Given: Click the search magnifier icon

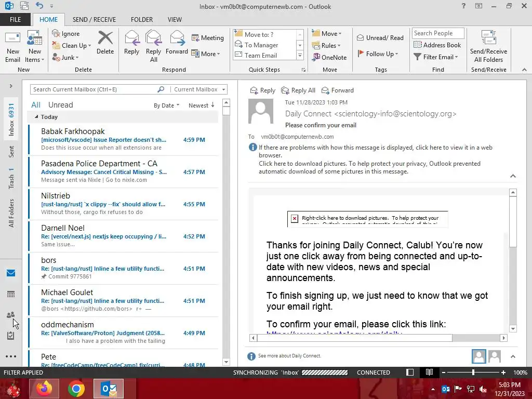Looking at the screenshot, I should point(161,89).
